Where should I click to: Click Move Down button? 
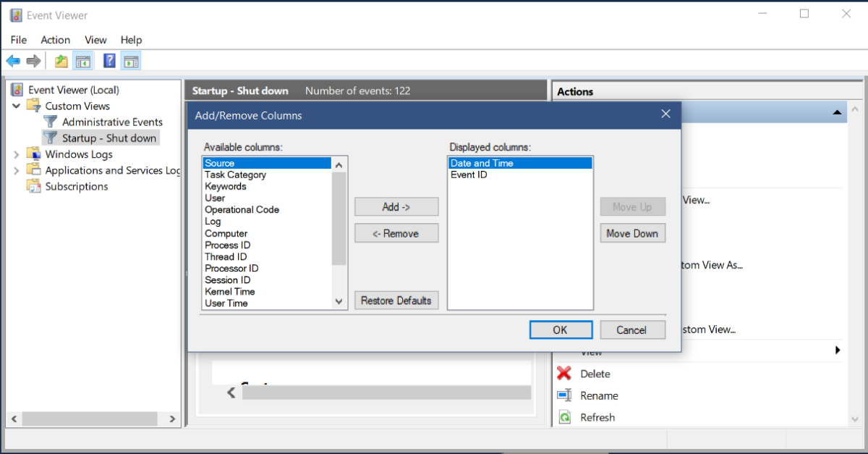point(631,233)
